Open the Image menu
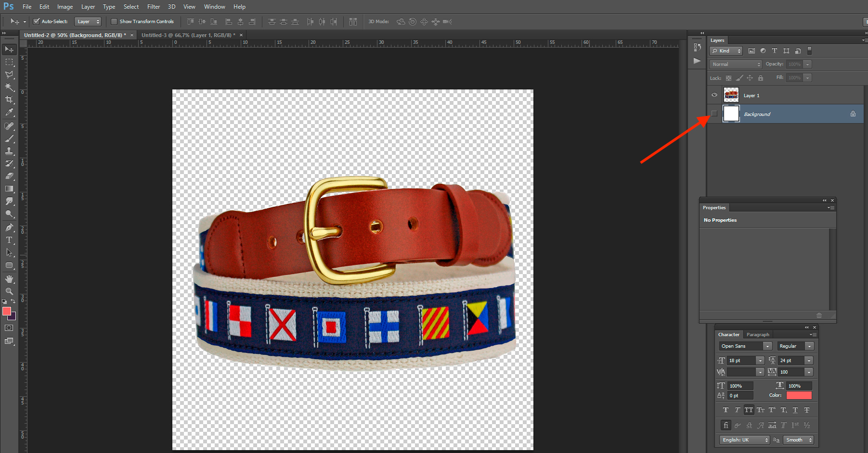Viewport: 868px width, 453px height. (x=65, y=7)
